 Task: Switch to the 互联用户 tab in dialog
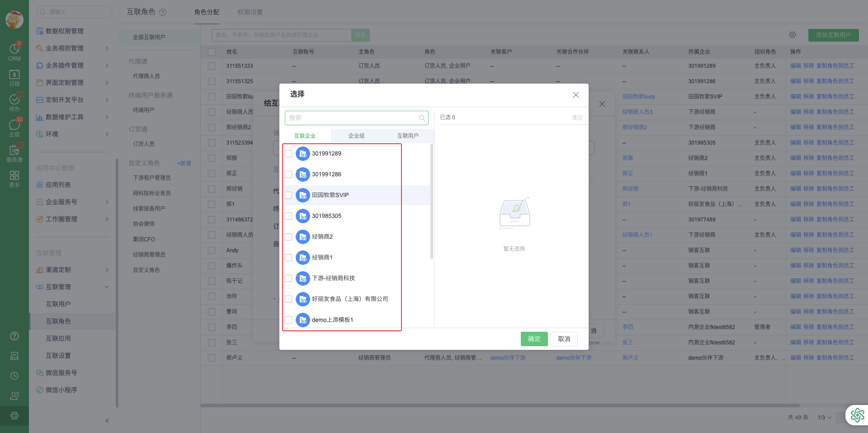tap(408, 136)
